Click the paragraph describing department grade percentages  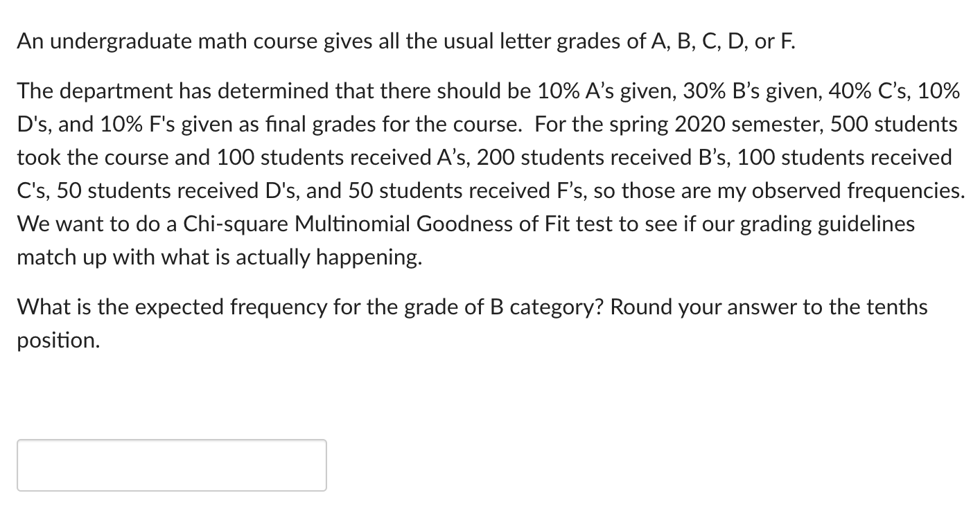[x=485, y=91]
